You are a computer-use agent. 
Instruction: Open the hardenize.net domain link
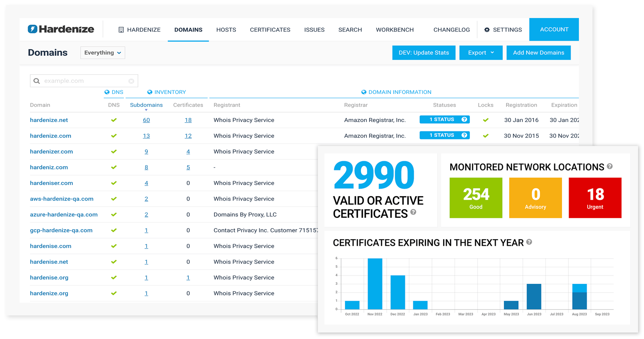coord(49,120)
